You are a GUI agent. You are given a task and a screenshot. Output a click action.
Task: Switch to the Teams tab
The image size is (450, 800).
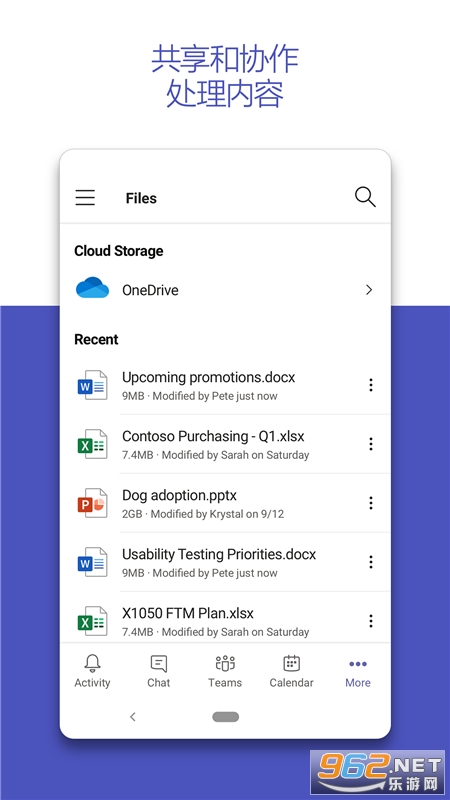pyautogui.click(x=225, y=671)
